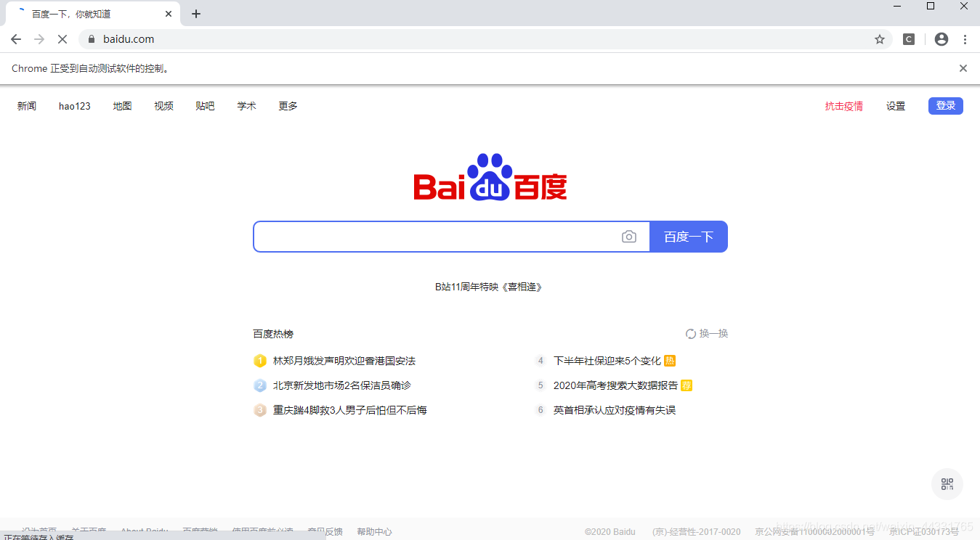Click the 意见反馈 footer link
Screen dimensions: 980x540
(x=325, y=532)
